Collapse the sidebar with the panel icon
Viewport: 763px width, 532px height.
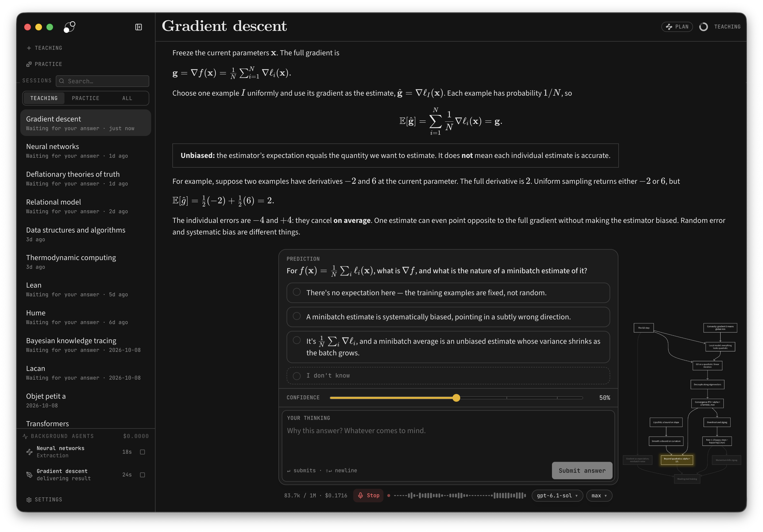pyautogui.click(x=139, y=27)
